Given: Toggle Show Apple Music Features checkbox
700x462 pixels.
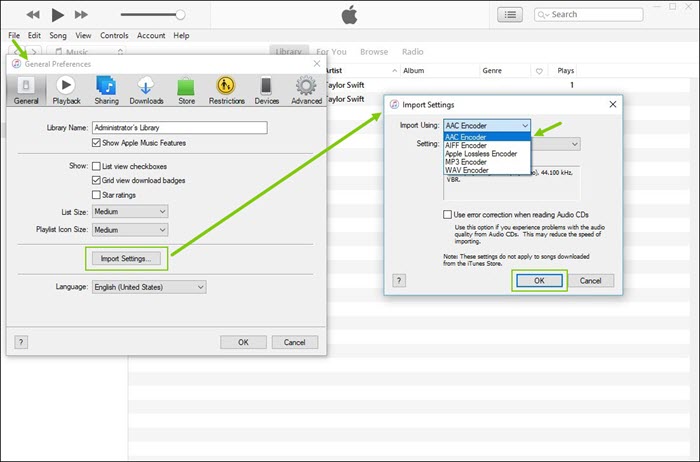Looking at the screenshot, I should (x=96, y=143).
